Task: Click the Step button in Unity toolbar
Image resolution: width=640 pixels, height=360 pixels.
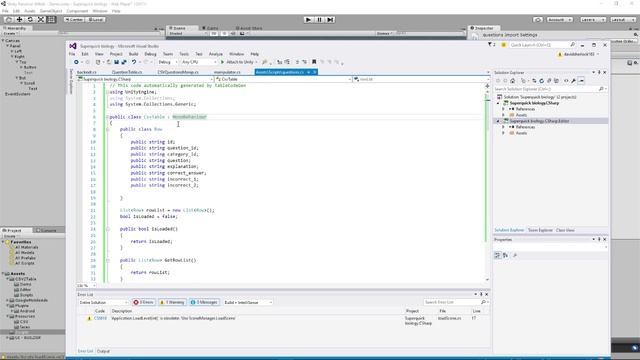Action: tap(330, 20)
